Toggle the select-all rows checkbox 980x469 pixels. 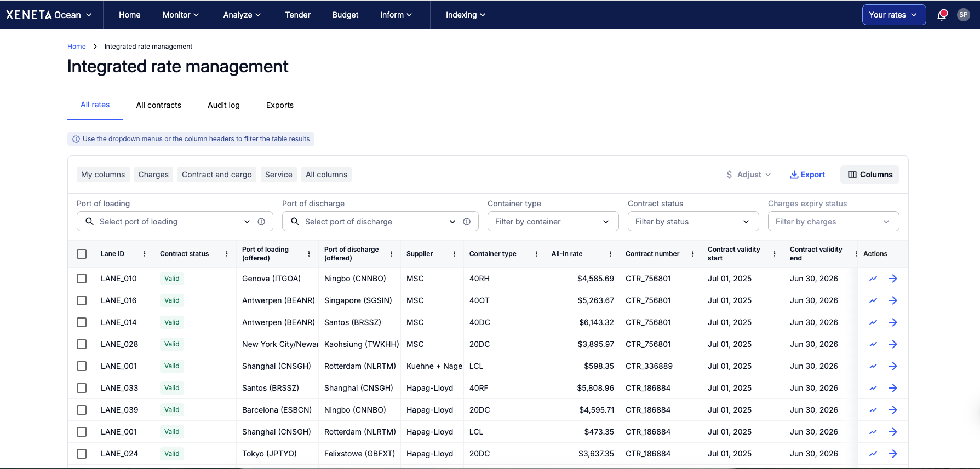click(x=82, y=254)
